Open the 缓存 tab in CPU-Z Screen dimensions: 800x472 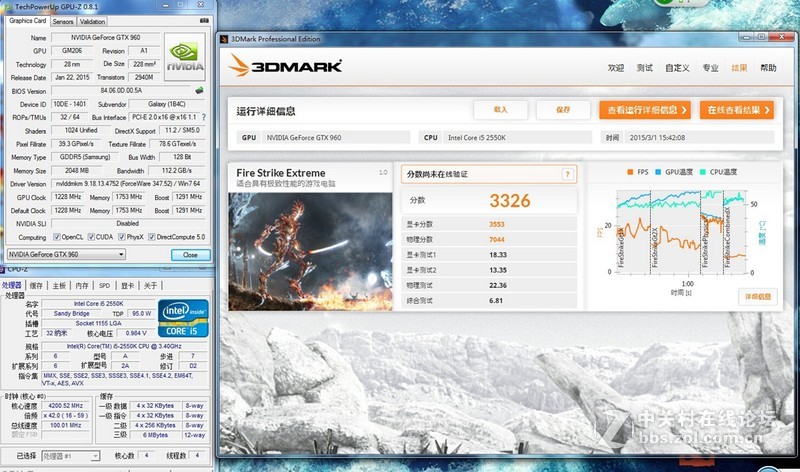click(36, 286)
